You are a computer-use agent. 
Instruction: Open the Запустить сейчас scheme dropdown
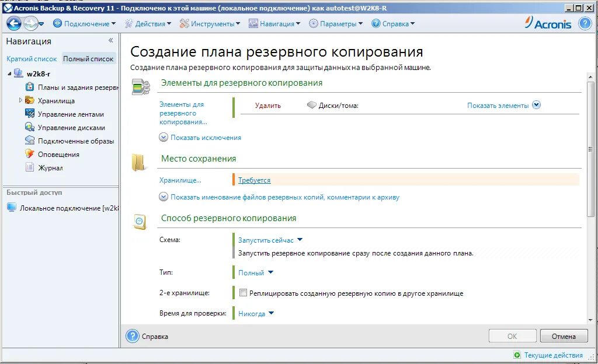pyautogui.click(x=270, y=240)
